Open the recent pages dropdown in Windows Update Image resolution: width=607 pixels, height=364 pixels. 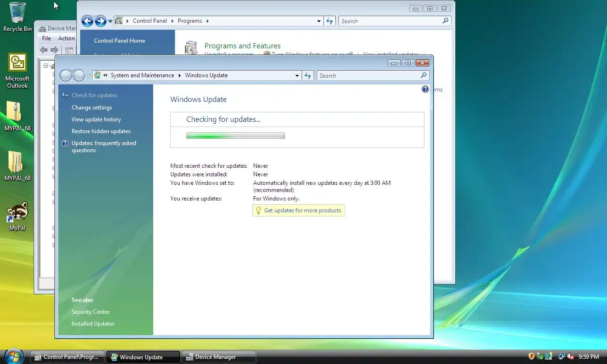tap(88, 76)
